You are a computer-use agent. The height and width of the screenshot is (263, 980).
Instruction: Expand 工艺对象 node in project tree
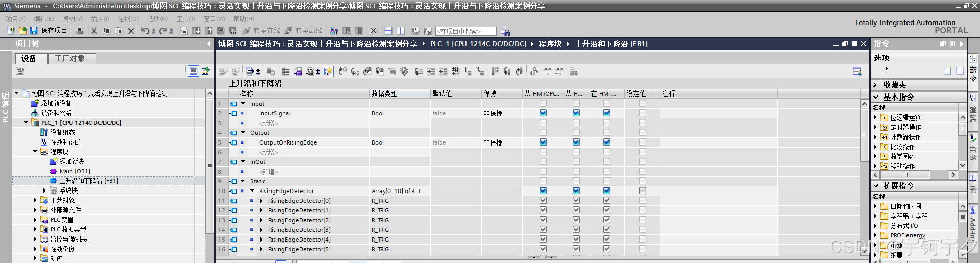point(35,200)
